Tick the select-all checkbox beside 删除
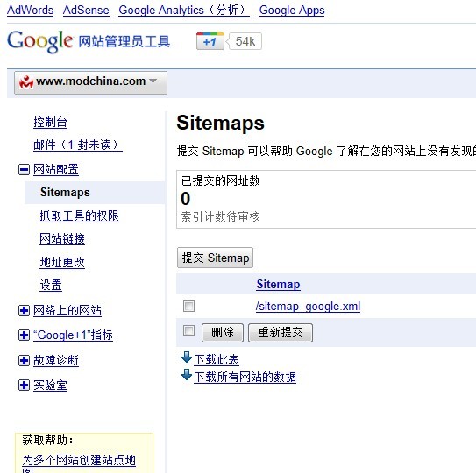 point(188,331)
